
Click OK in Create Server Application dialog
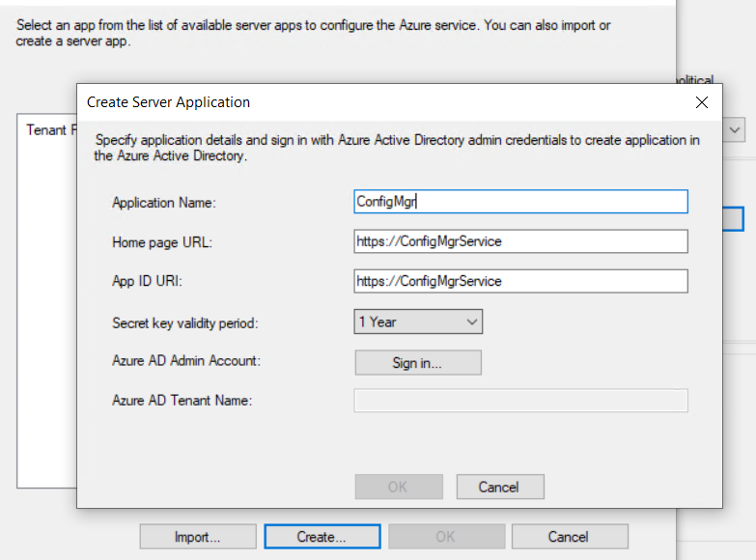[x=398, y=487]
